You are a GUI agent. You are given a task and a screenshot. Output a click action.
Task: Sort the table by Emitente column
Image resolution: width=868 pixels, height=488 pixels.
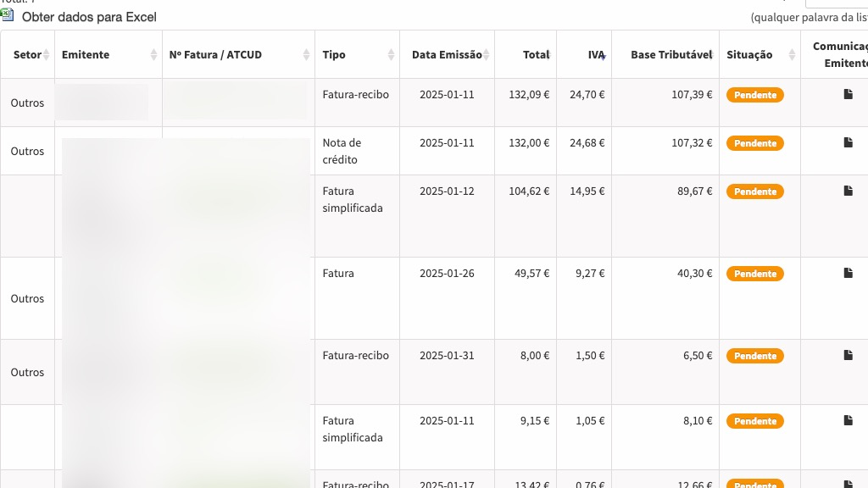[x=86, y=55]
